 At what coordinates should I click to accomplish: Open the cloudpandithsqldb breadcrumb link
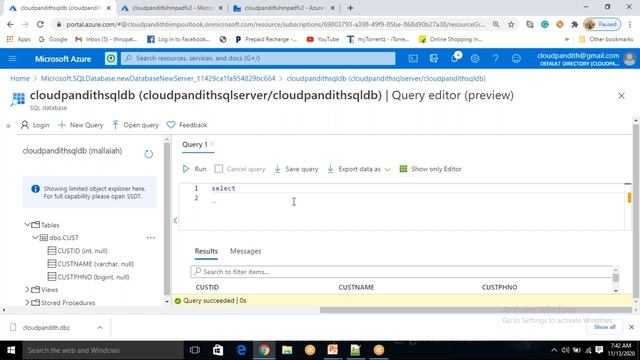[x=386, y=78]
